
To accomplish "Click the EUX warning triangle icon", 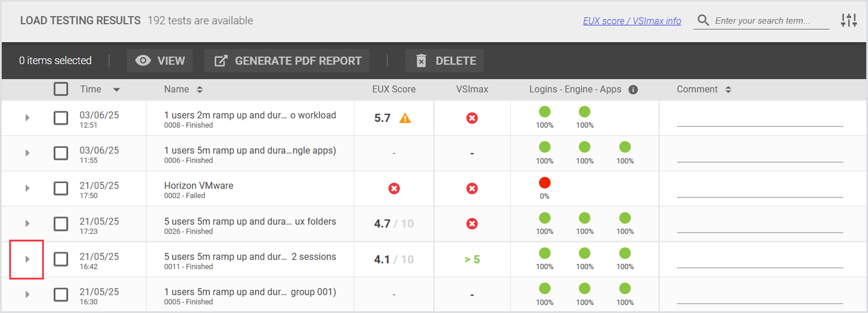I will tap(405, 118).
